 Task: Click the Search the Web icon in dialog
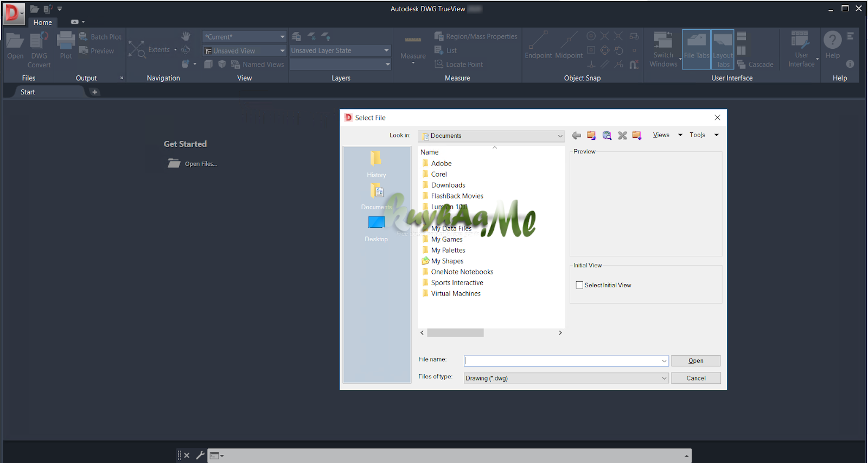click(607, 136)
